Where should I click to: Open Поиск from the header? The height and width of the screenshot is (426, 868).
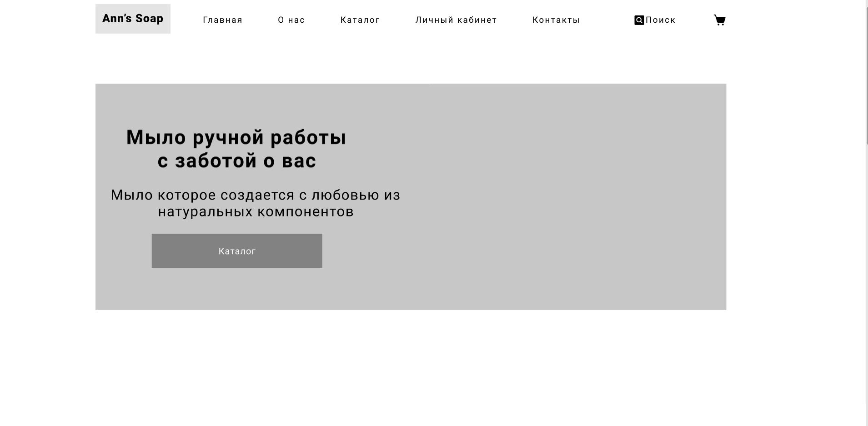(655, 20)
